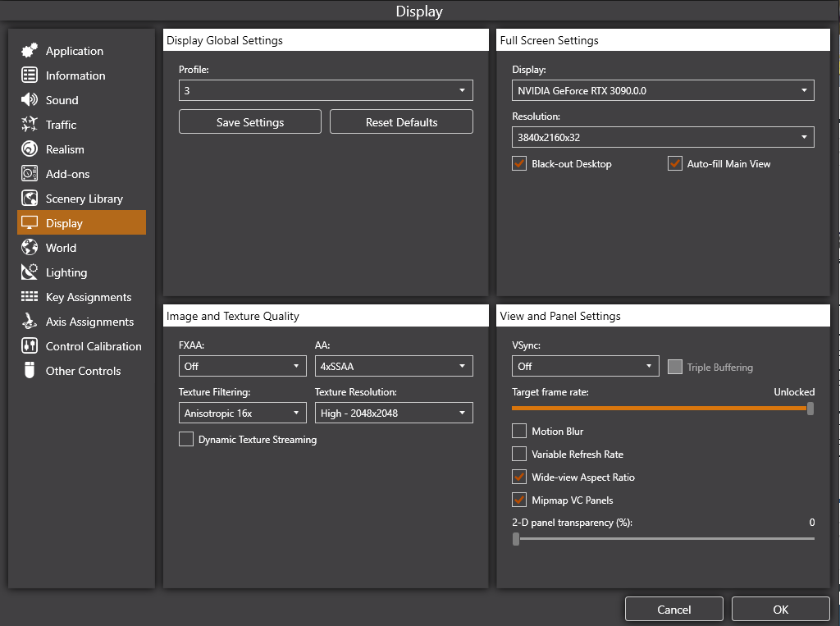Click the Axis Assignments joystick icon
Screen dimensions: 840x626
point(30,321)
